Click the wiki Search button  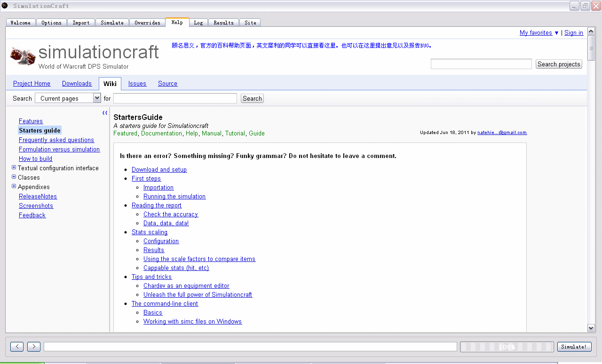252,98
